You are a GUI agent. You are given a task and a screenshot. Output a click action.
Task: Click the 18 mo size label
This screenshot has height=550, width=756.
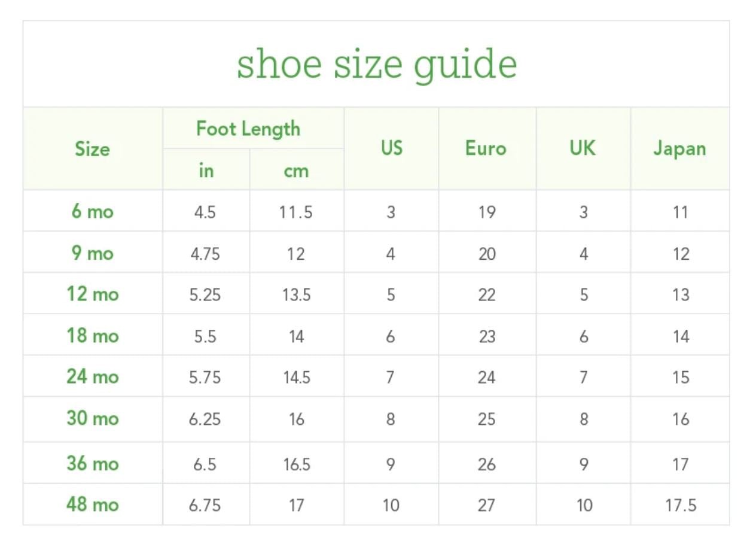[x=92, y=336]
